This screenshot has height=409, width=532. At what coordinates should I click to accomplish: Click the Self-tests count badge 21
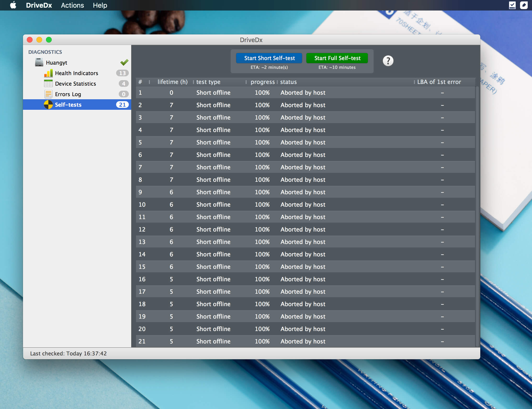pyautogui.click(x=122, y=104)
